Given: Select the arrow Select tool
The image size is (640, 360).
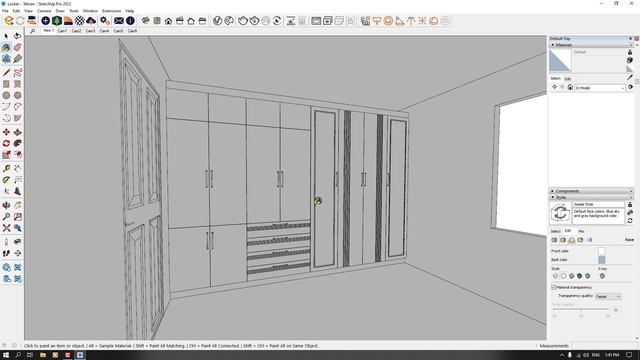Looking at the screenshot, I should (6, 36).
